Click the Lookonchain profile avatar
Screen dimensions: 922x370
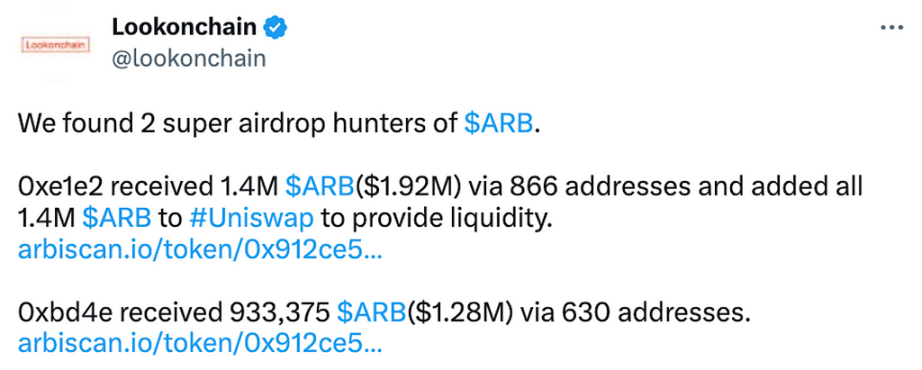54,44
